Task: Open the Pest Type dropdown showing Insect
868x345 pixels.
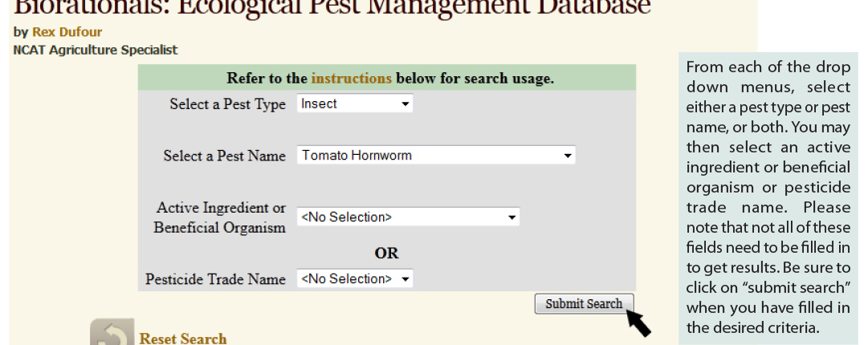Action: coord(354,103)
